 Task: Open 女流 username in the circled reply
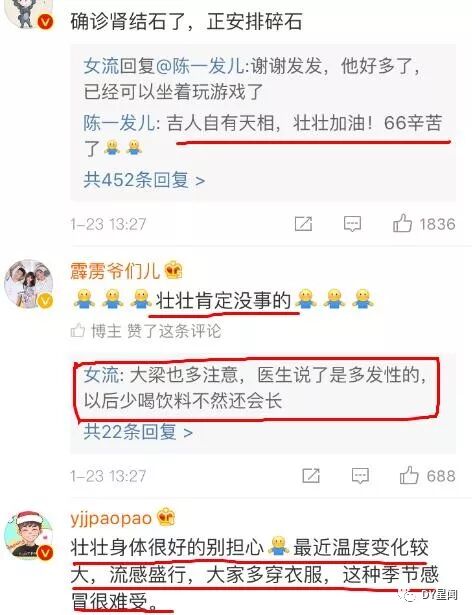click(x=101, y=375)
